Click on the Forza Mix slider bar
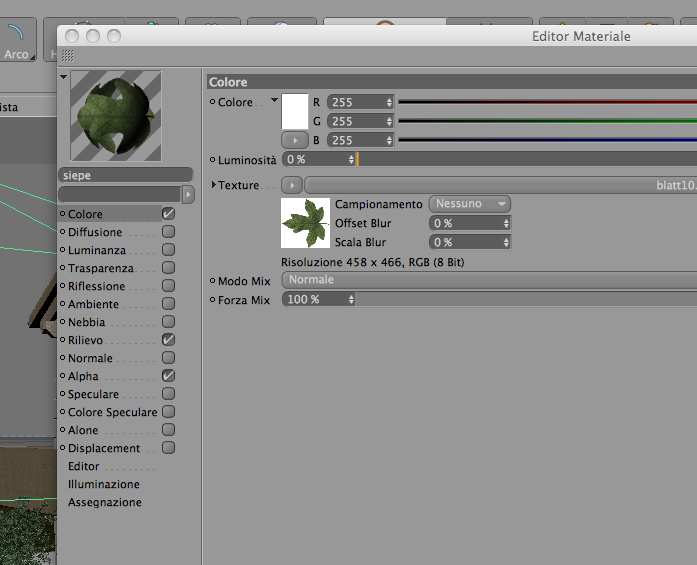The width and height of the screenshot is (697, 565). point(527,300)
